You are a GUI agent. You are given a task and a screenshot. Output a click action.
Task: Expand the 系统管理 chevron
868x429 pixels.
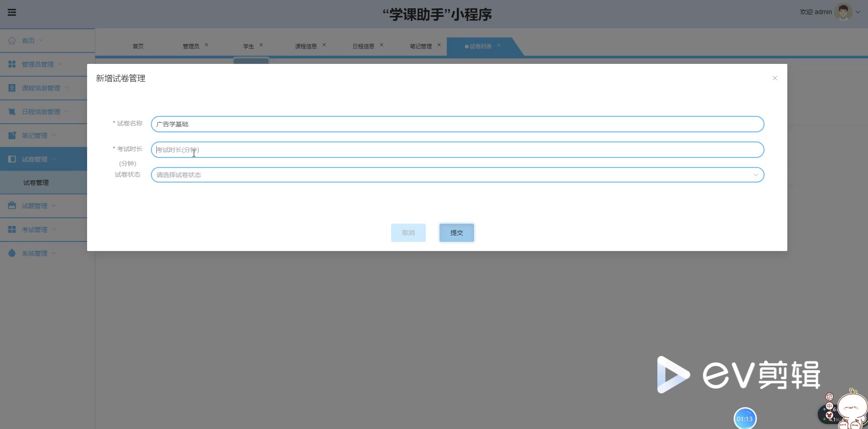pyautogui.click(x=54, y=253)
